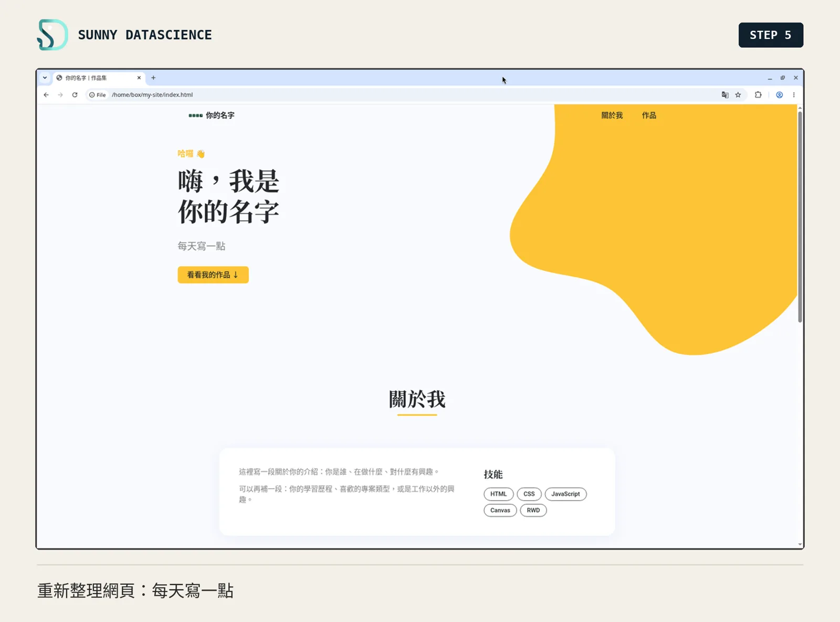Open a new tab with the plus icon
The height and width of the screenshot is (622, 840).
point(153,78)
